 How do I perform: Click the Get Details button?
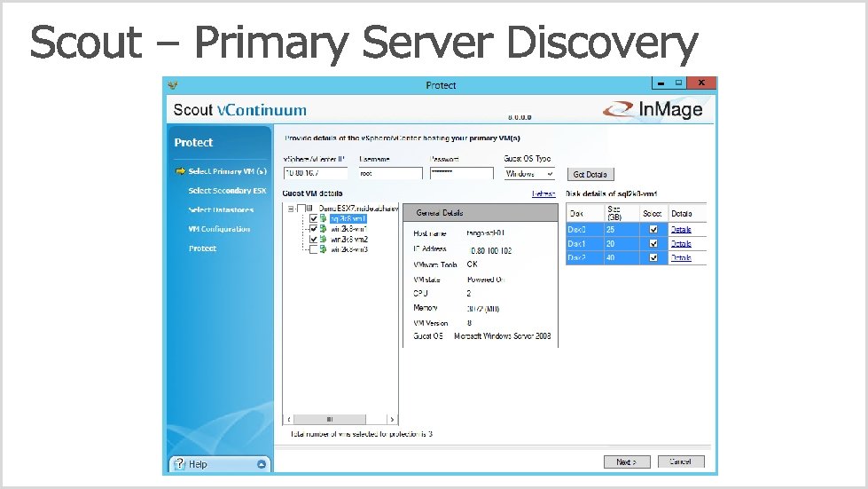(x=590, y=175)
